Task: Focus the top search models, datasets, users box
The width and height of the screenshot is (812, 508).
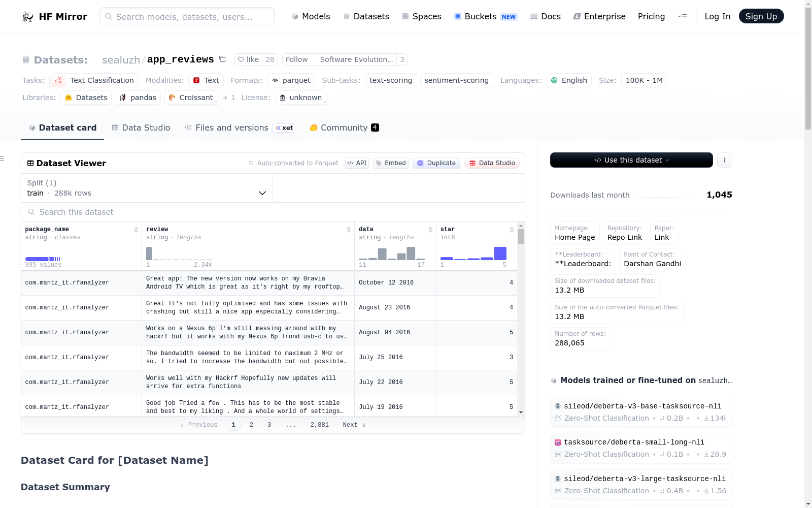Action: click(x=187, y=16)
